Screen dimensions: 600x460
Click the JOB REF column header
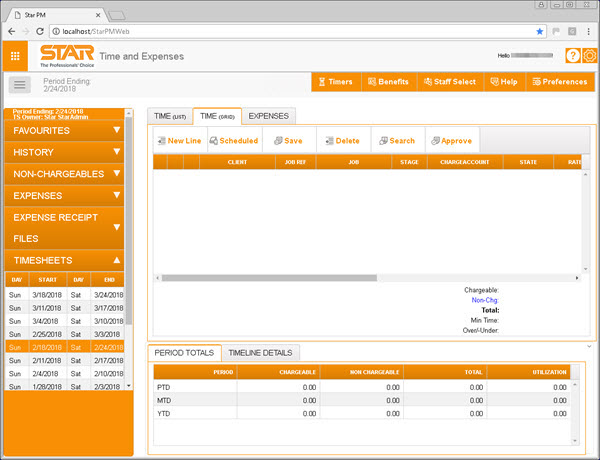(295, 162)
